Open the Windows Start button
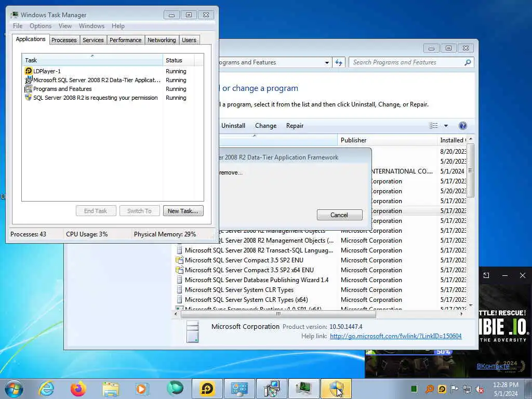Image resolution: width=532 pixels, height=399 pixels. pos(14,389)
